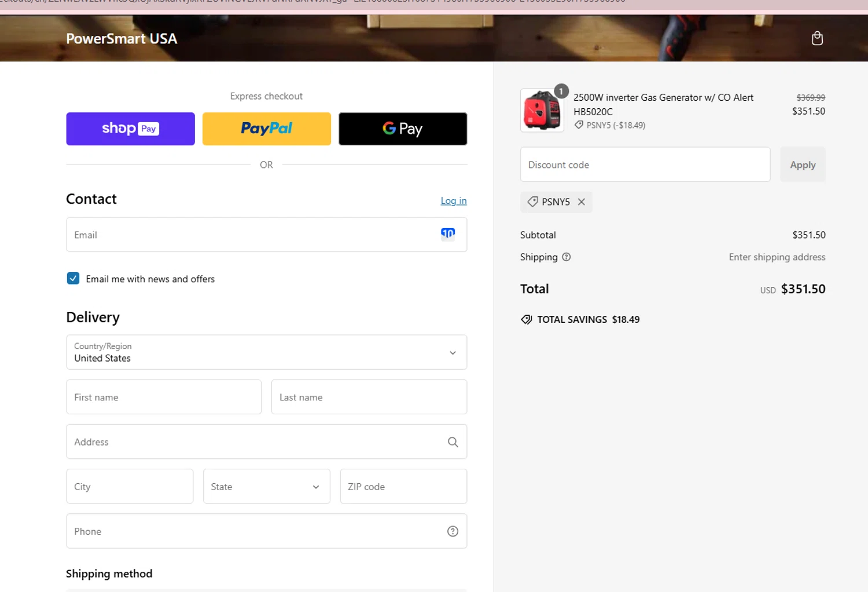Pay with Shop Pay button
This screenshot has height=592, width=868.
[131, 128]
